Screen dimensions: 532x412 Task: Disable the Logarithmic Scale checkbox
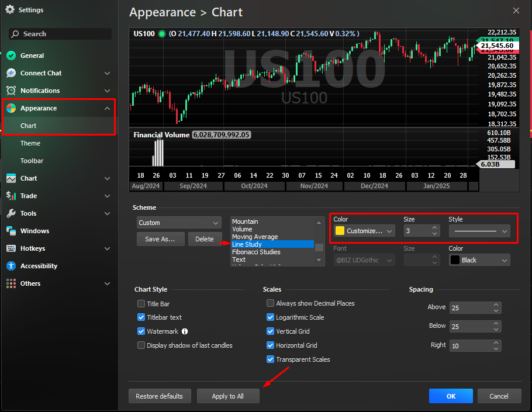tap(271, 317)
